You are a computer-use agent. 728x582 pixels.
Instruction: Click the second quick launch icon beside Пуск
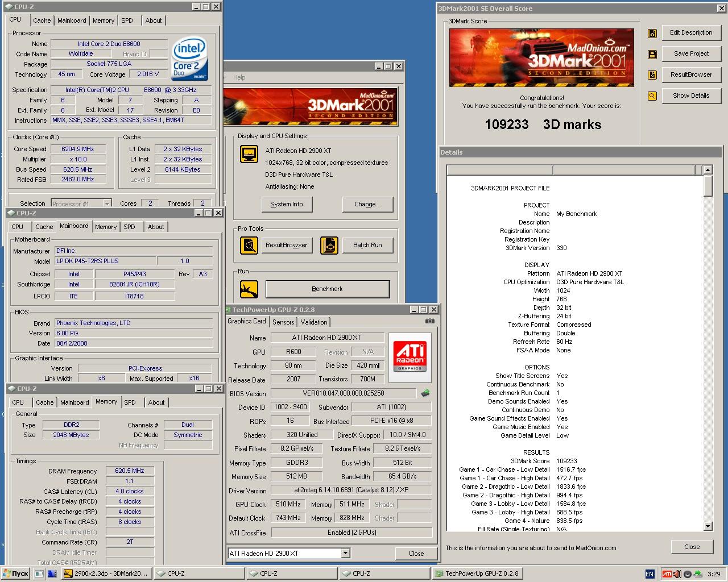52,573
